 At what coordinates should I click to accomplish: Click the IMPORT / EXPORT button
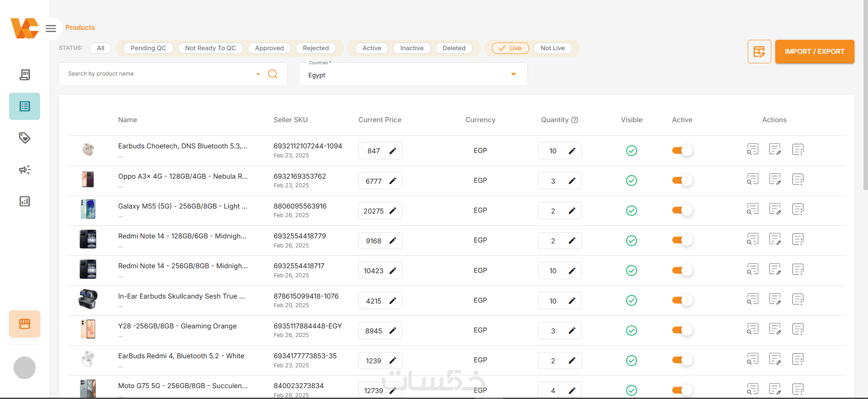814,52
